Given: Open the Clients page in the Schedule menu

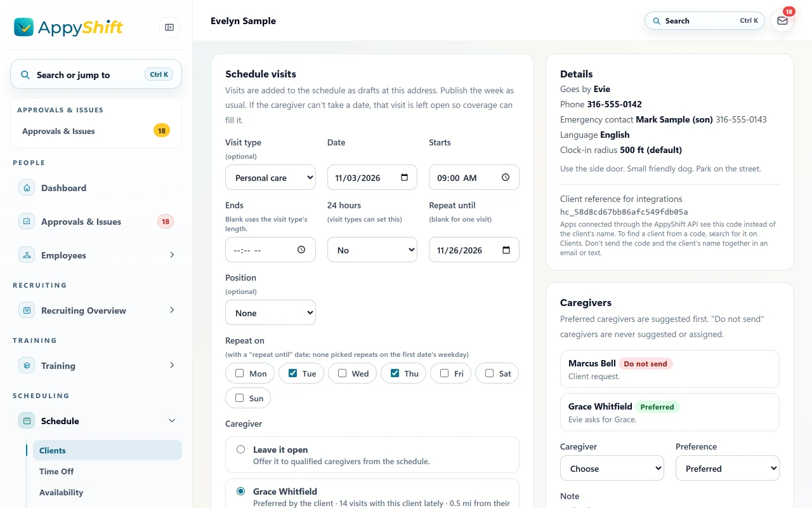Looking at the screenshot, I should 107,450.
